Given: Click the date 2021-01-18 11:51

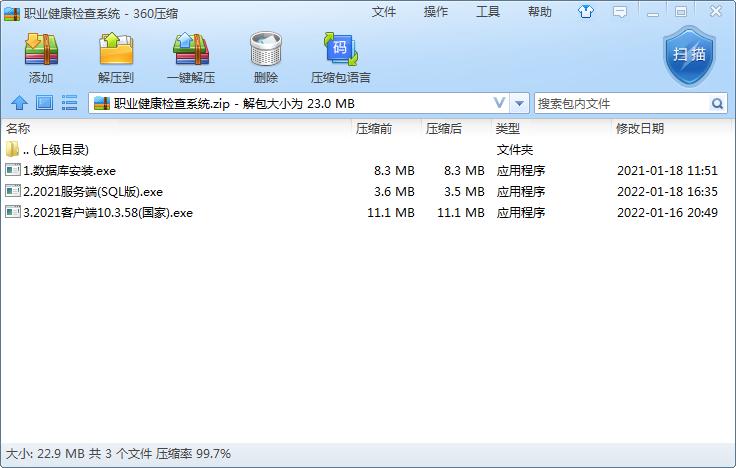Looking at the screenshot, I should click(667, 170).
